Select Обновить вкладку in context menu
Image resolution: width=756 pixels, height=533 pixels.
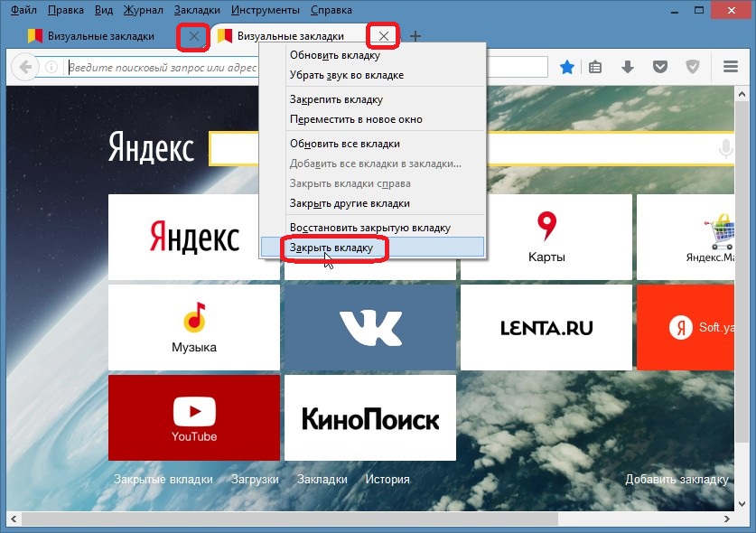372,55
